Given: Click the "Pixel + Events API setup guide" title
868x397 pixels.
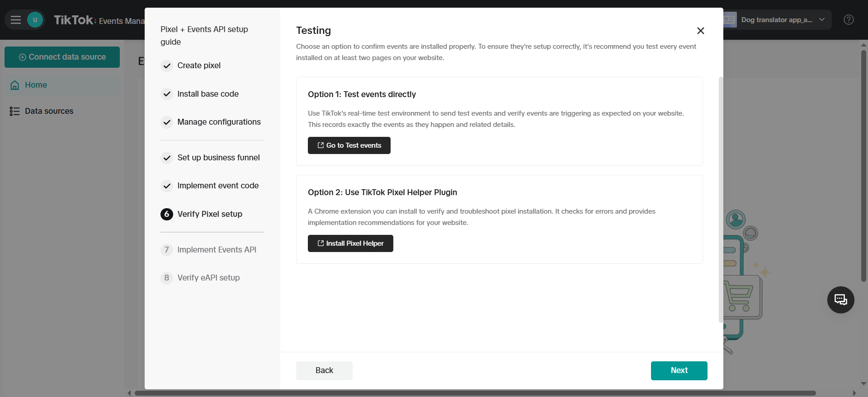Looking at the screenshot, I should 204,36.
